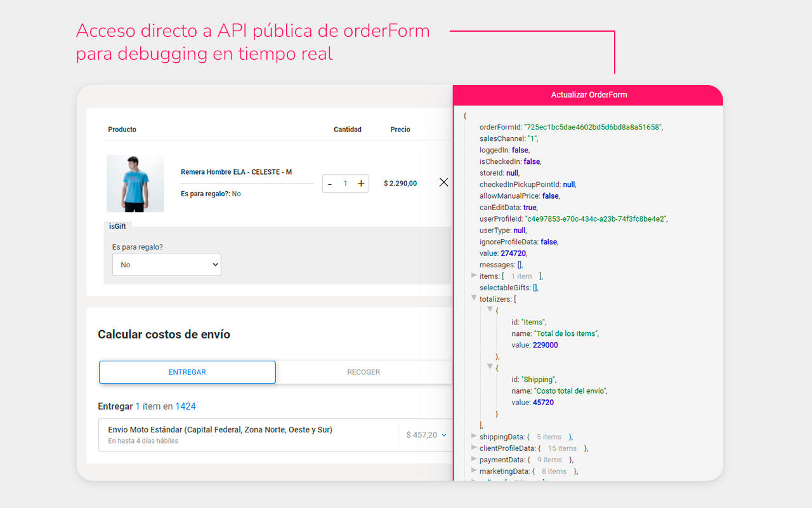The width and height of the screenshot is (812, 508).
Task: Select the ENTREGAR tab
Action: click(x=187, y=372)
